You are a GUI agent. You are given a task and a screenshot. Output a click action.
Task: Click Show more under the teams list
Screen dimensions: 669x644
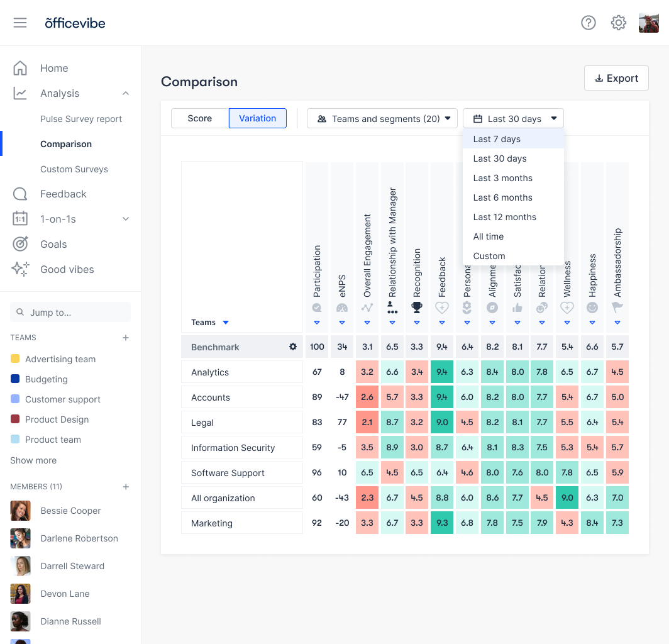[33, 460]
